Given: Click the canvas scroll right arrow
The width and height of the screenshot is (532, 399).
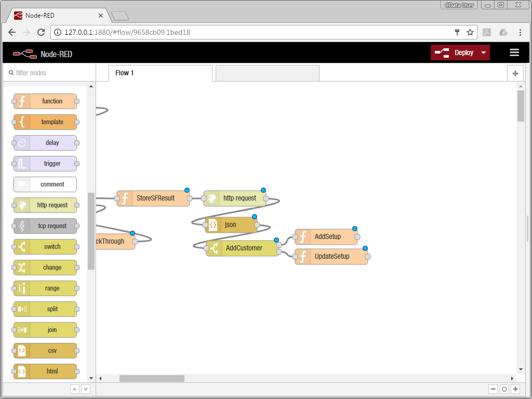Looking at the screenshot, I should coord(512,378).
